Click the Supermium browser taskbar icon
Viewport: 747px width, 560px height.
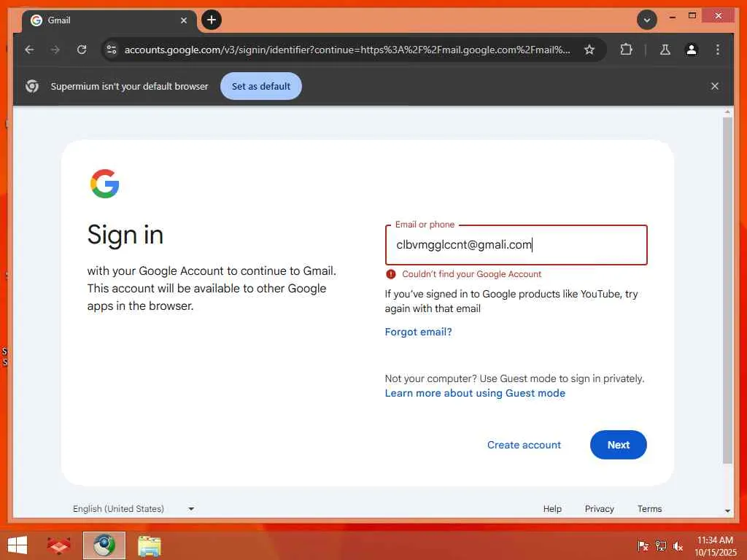104,545
